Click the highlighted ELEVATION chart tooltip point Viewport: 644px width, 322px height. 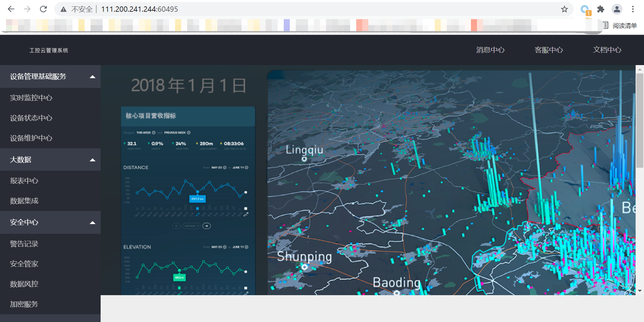point(179,270)
